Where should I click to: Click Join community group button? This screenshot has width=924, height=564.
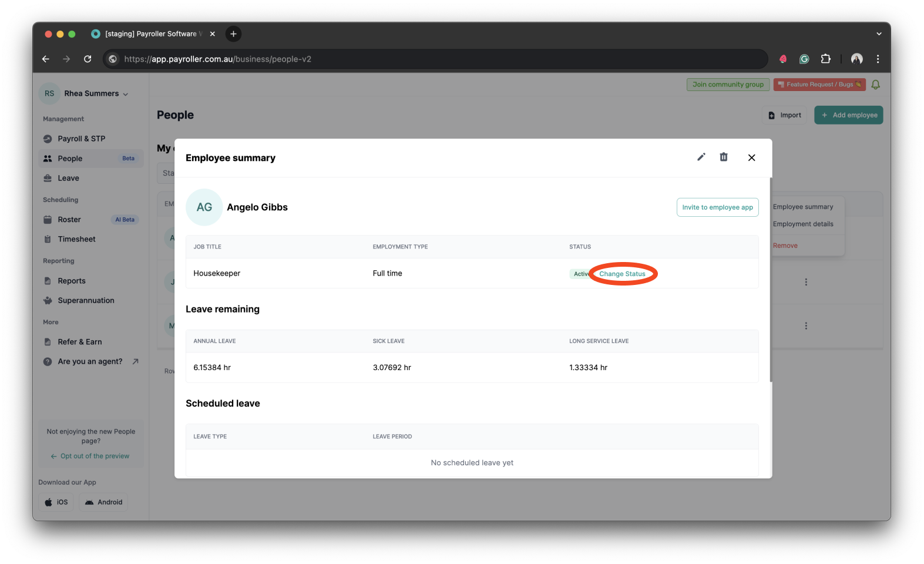728,85
